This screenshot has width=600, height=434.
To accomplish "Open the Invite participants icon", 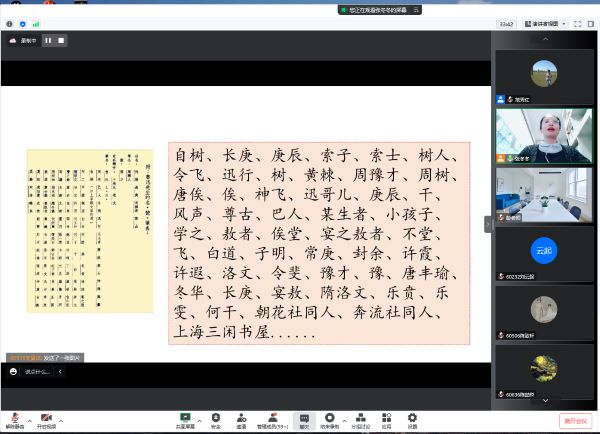I will pyautogui.click(x=242, y=419).
